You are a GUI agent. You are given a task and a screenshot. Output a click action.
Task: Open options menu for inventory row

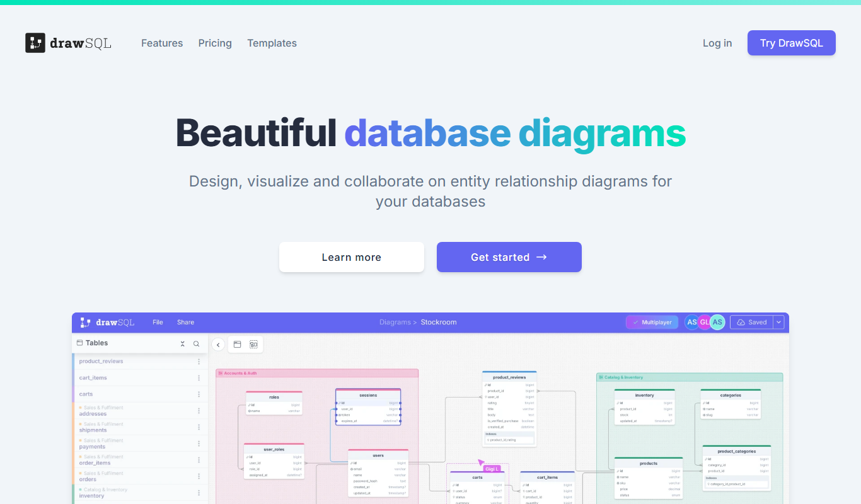tap(199, 493)
